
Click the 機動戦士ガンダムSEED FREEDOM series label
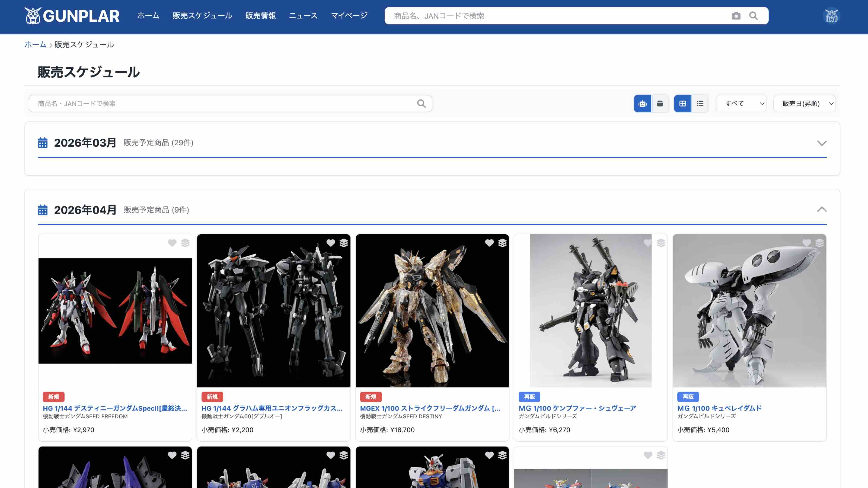(x=85, y=417)
